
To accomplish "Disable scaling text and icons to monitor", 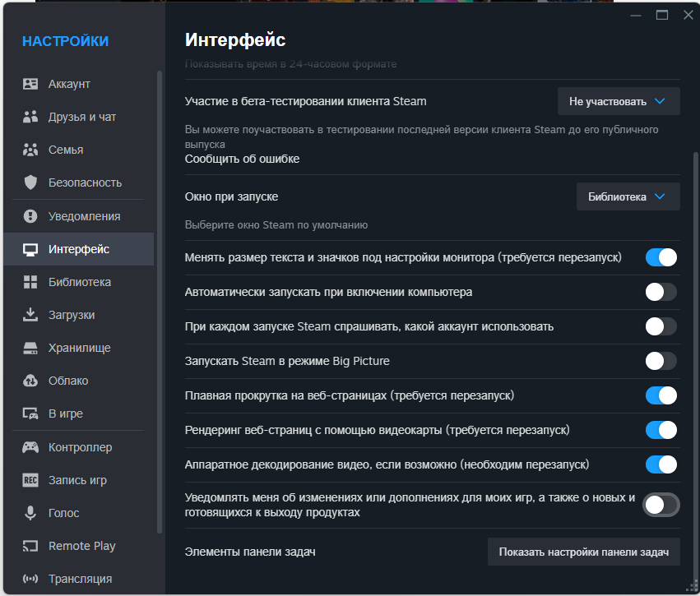I will tap(661, 257).
